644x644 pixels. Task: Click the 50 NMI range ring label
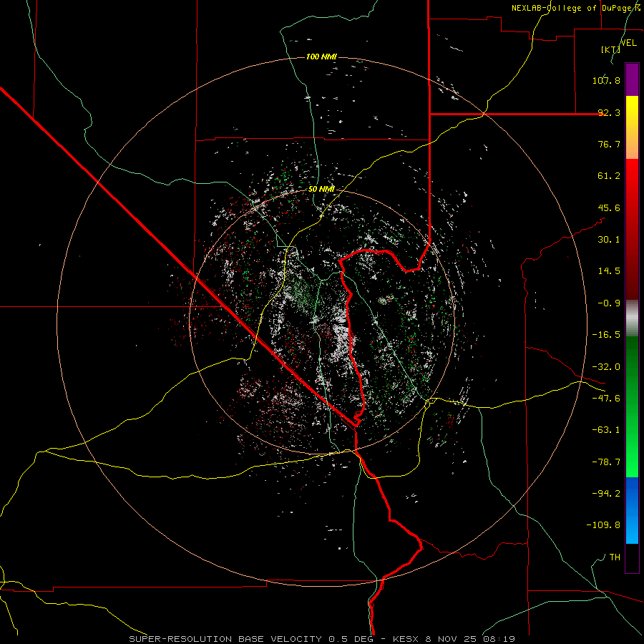point(321,189)
